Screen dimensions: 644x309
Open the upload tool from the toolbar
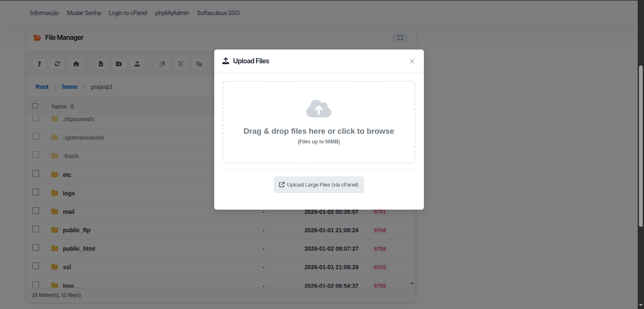pos(137,64)
